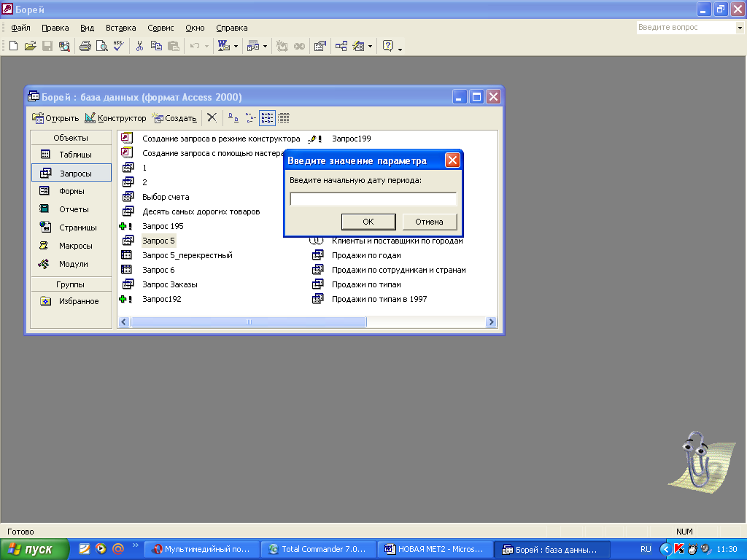Viewport: 747px width, 560px height.
Task: Click the Print toolbar icon
Action: tap(85, 46)
